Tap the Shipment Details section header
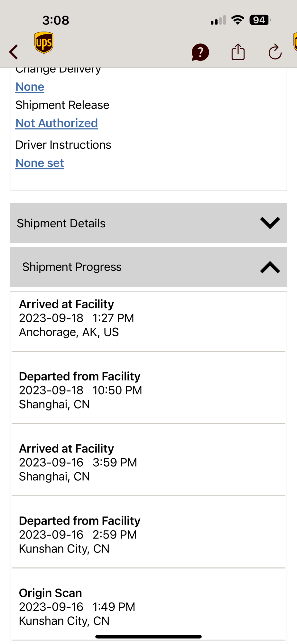This screenshot has width=297, height=644. point(61,223)
